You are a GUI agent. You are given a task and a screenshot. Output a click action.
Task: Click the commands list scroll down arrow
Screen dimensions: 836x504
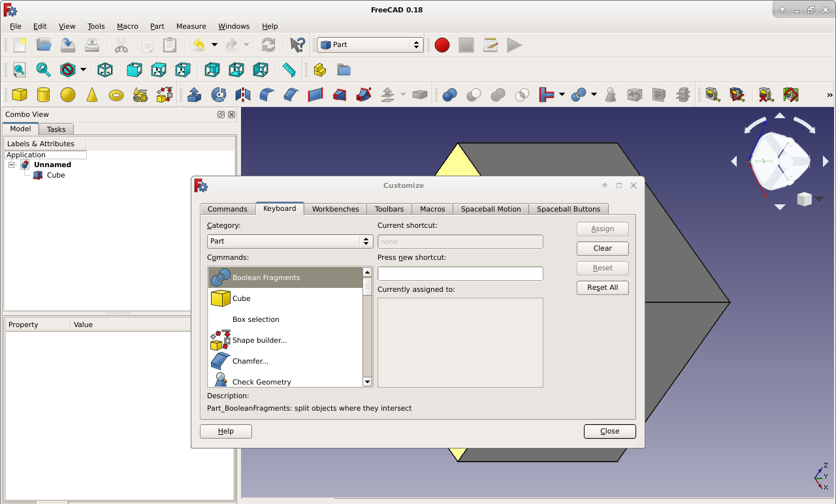tap(367, 382)
